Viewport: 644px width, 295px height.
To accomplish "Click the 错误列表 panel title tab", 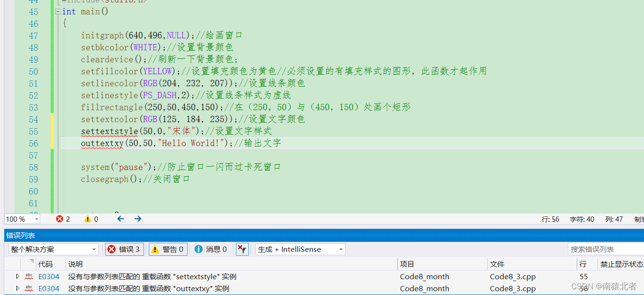I will (x=21, y=236).
